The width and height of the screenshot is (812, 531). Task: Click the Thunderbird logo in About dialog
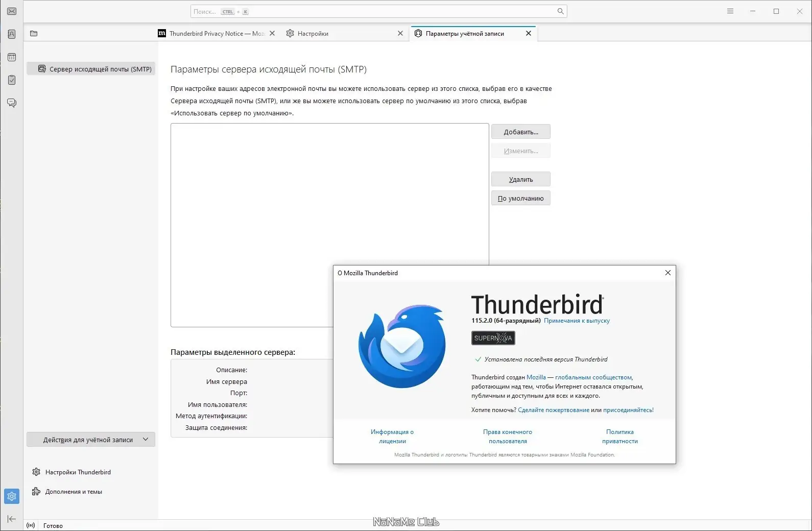[402, 346]
